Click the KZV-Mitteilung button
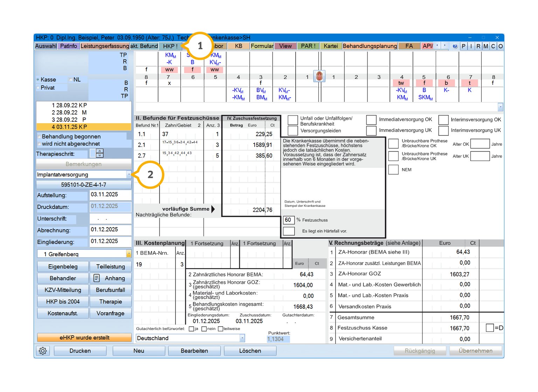This screenshot has height=392, width=538. tap(63, 290)
